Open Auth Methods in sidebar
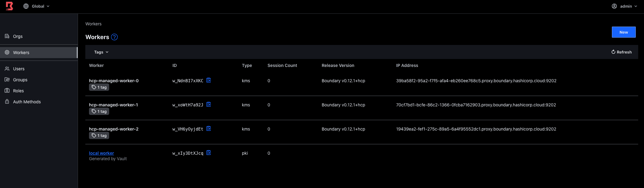 27,102
